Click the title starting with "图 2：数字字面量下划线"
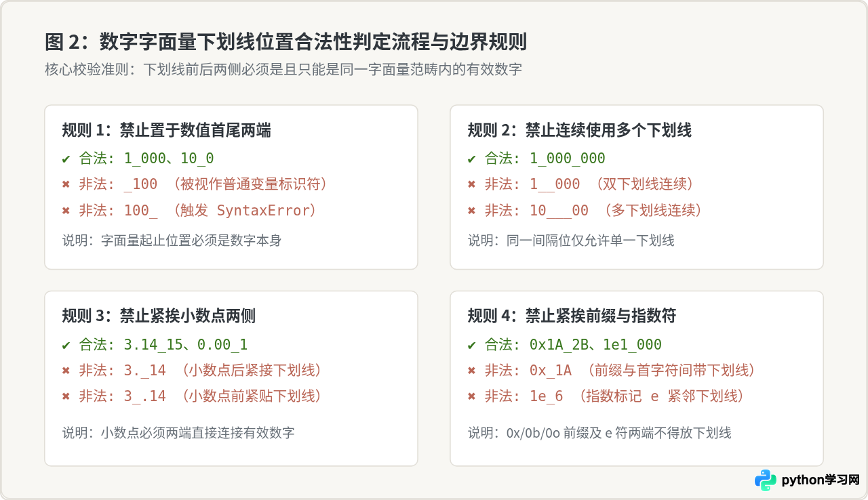Screen dimensions: 868x500 point(285,42)
